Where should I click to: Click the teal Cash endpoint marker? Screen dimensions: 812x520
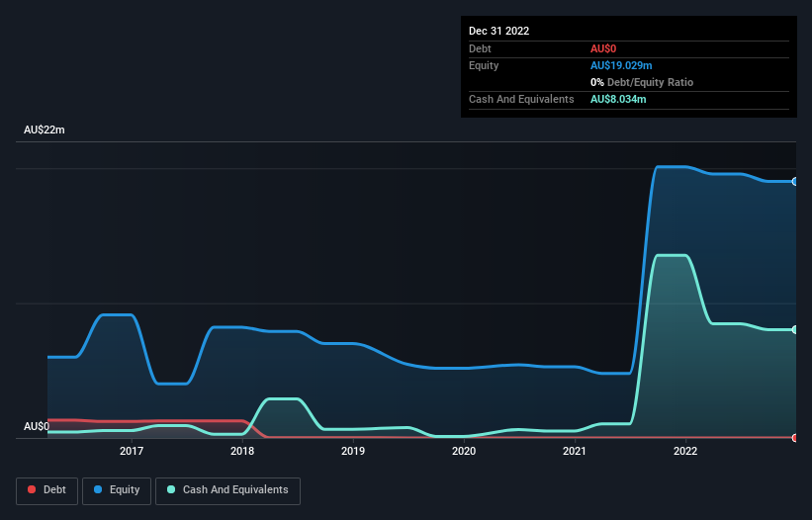(795, 329)
